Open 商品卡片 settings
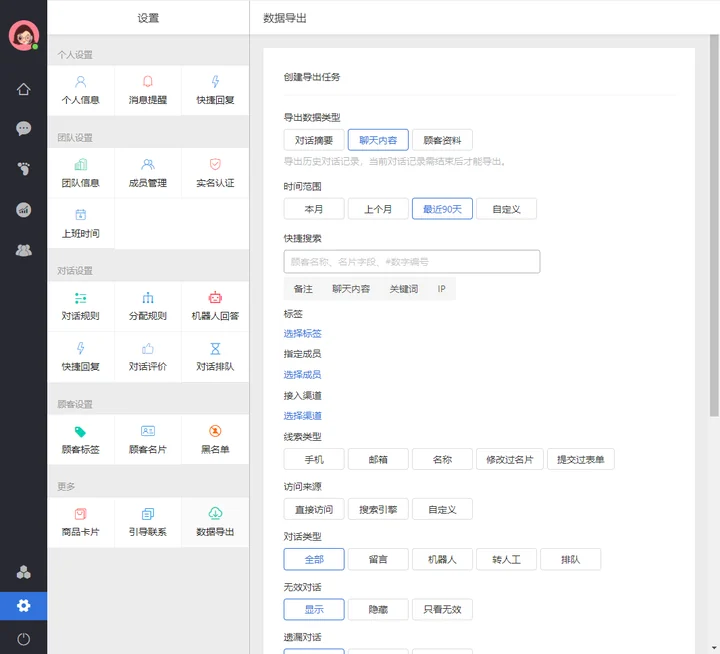Viewport: 720px width, 654px height. coord(81,522)
